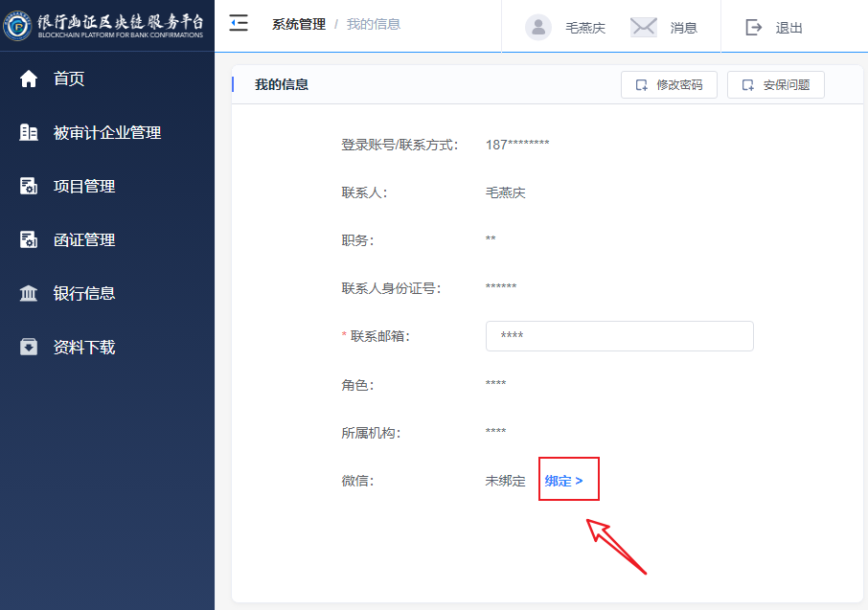
Task: Click the 函证管理 sidebar icon
Action: tap(29, 240)
